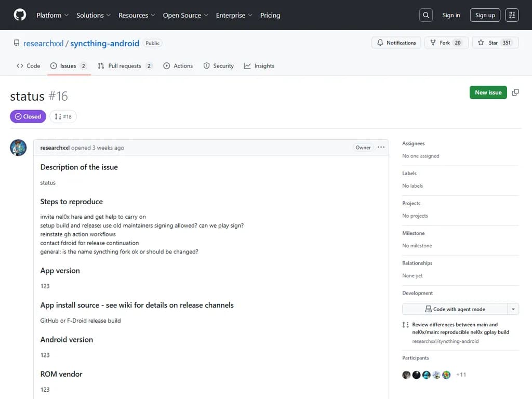The height and width of the screenshot is (399, 532).
Task: Click the New issue button
Action: (488, 92)
